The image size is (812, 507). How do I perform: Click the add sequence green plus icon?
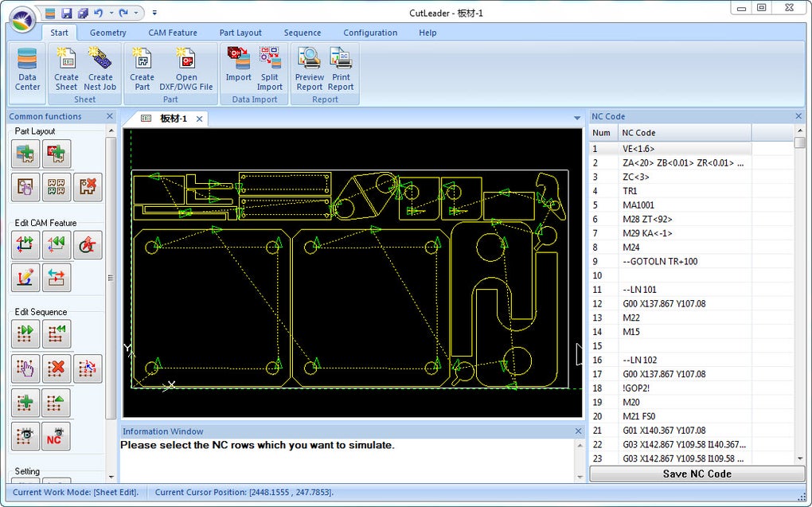(x=25, y=403)
